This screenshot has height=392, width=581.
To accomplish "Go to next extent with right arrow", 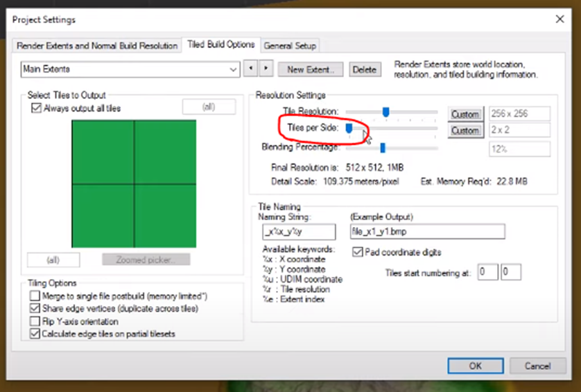I will pyautogui.click(x=266, y=69).
